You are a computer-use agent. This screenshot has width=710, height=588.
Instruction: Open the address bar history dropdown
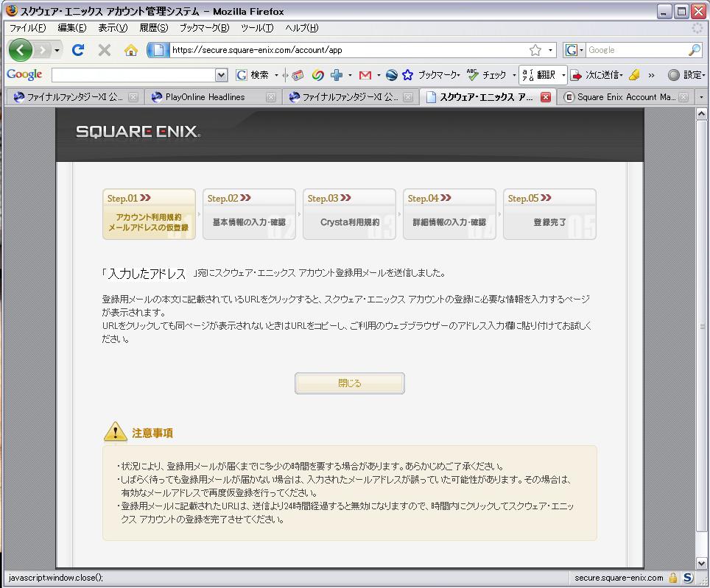[550, 50]
